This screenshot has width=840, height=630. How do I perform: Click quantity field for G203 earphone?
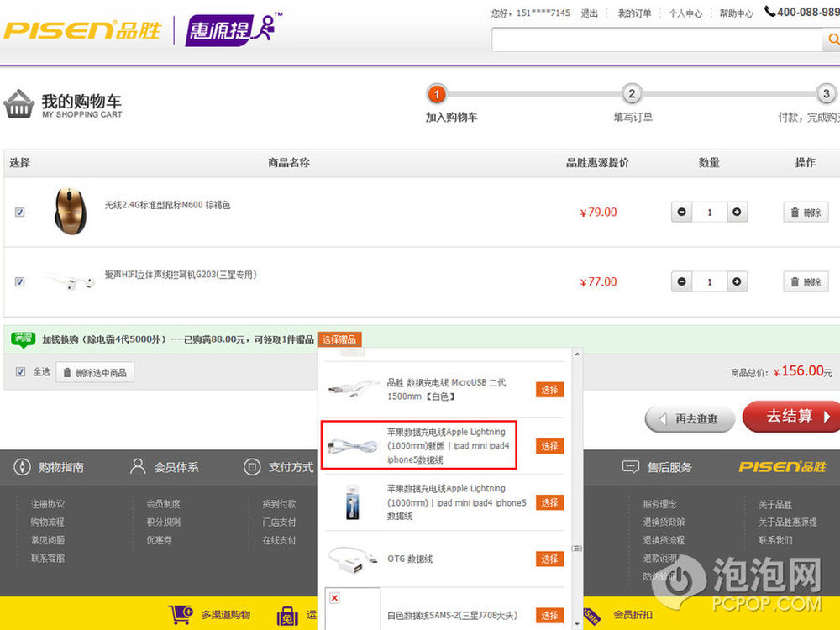coord(709,281)
